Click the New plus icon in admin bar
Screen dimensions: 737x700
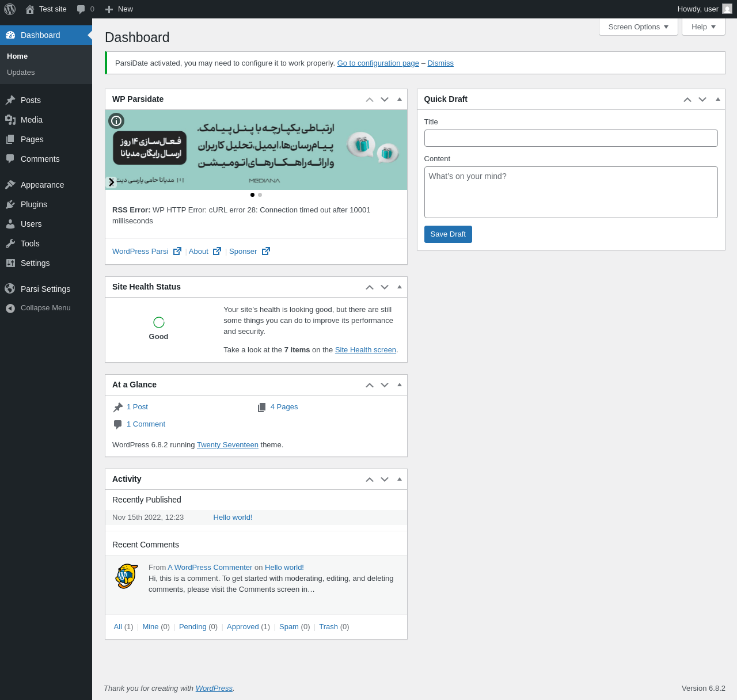click(109, 9)
